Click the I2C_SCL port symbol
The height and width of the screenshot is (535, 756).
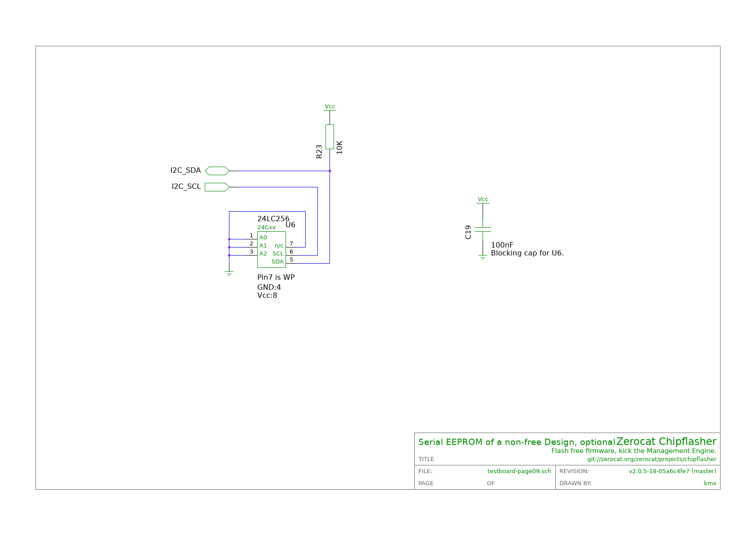pyautogui.click(x=217, y=187)
